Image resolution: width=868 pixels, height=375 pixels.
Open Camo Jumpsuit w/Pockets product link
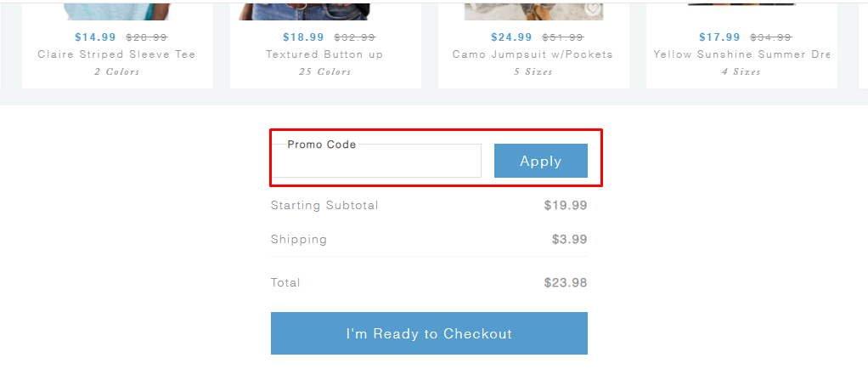pos(533,54)
